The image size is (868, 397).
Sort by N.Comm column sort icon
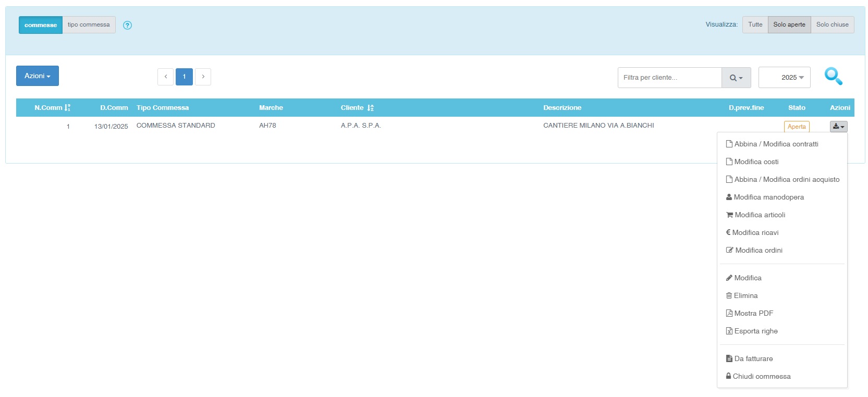point(67,108)
